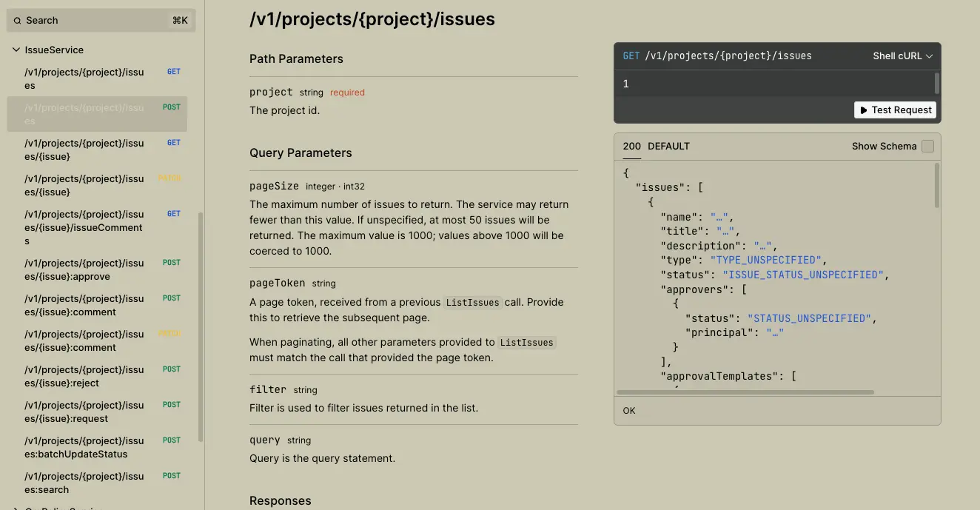Open the TYPE_UNSPECIFIED link in the response
The width and height of the screenshot is (980, 510).
tap(766, 260)
